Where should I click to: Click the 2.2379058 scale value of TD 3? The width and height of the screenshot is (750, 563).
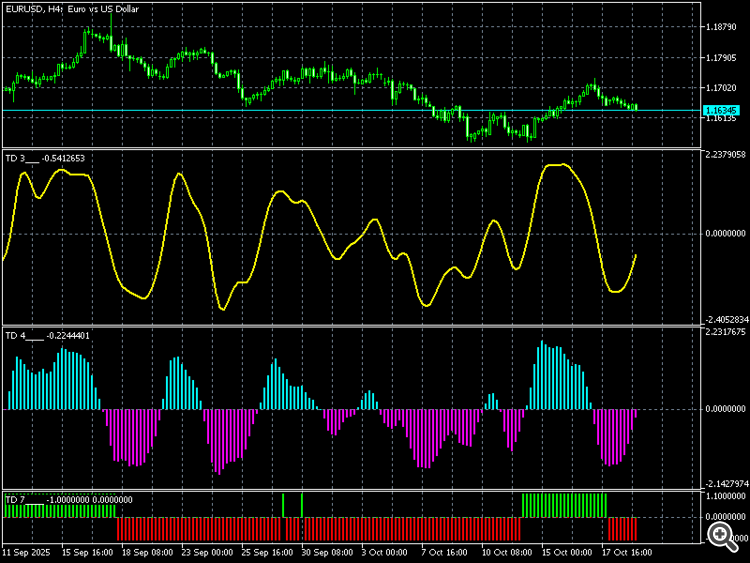(x=726, y=154)
